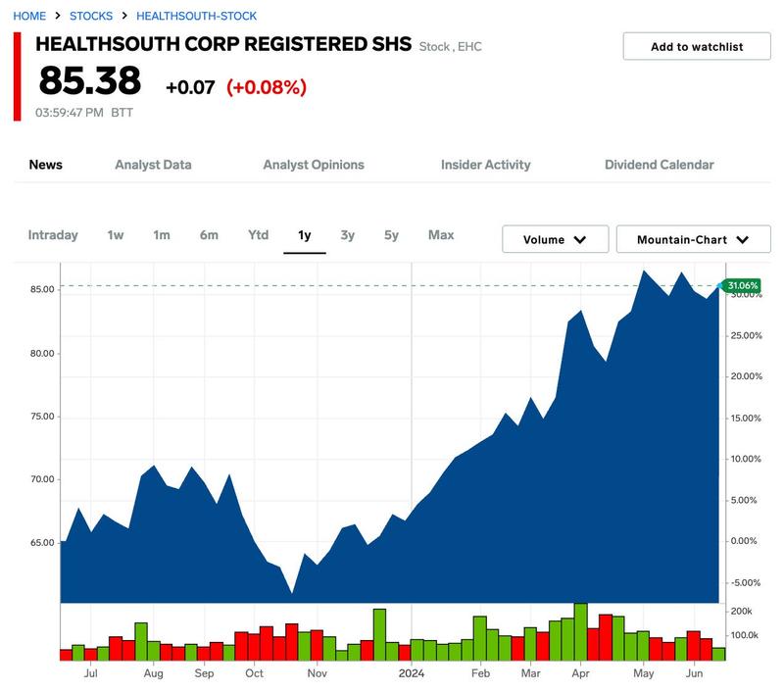Viewport: 784px width, 692px height.
Task: Open STOCKS breadcrumb link
Action: pyautogui.click(x=91, y=16)
